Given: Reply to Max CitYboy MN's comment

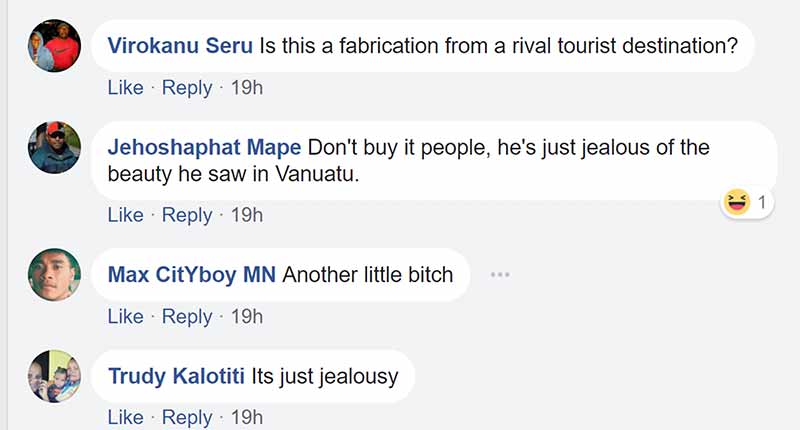Looking at the screenshot, I should point(186,316).
